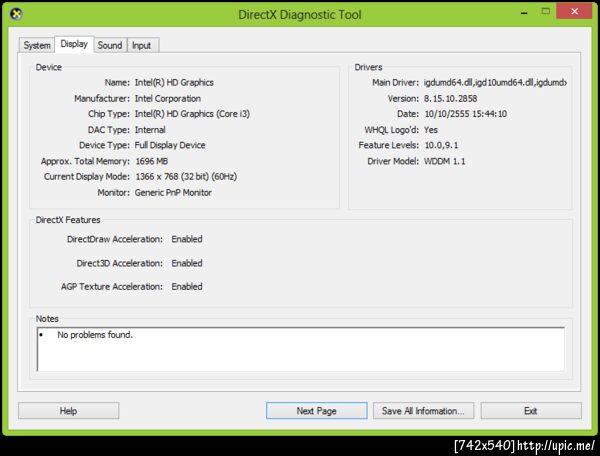Click the 'Device' group heading
The image size is (600, 456).
[49, 67]
